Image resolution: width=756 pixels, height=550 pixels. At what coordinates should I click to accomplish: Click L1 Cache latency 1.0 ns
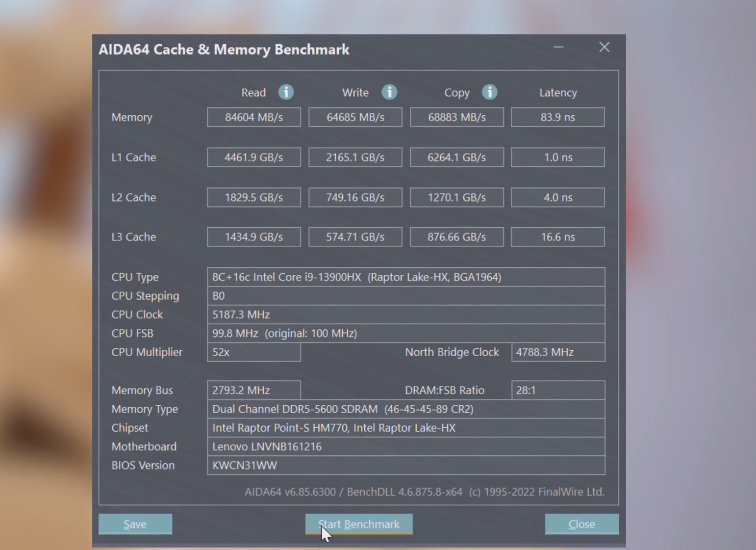(x=558, y=157)
